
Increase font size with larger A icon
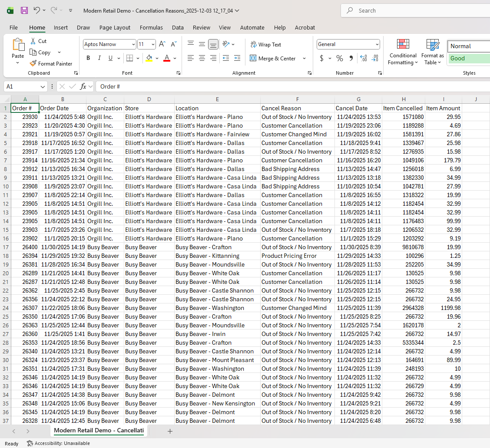(x=162, y=44)
